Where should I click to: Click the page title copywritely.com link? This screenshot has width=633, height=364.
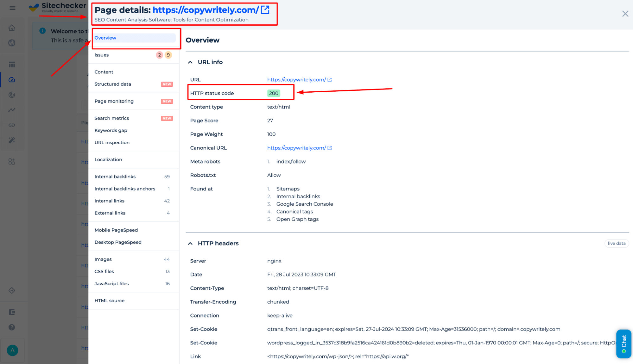point(206,10)
